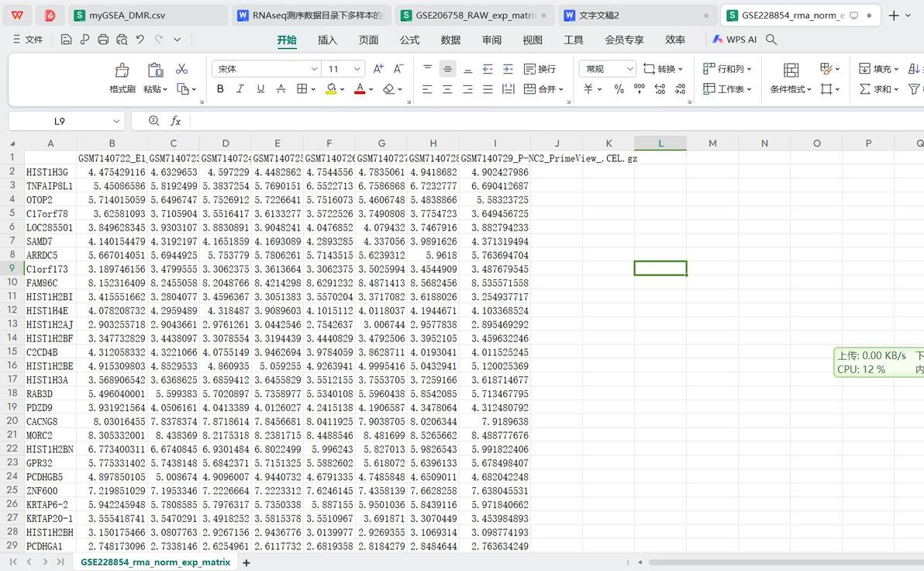
Task: Click the Save icon in quick access toolbar
Action: 66,40
